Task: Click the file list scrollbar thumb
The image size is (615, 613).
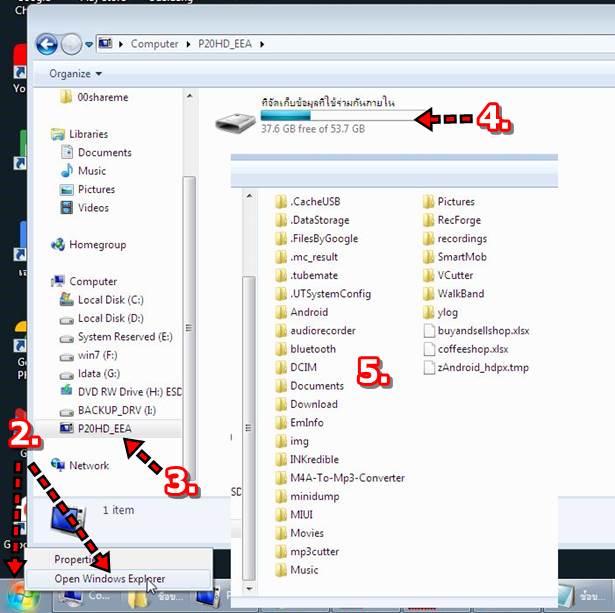Action: 249,428
